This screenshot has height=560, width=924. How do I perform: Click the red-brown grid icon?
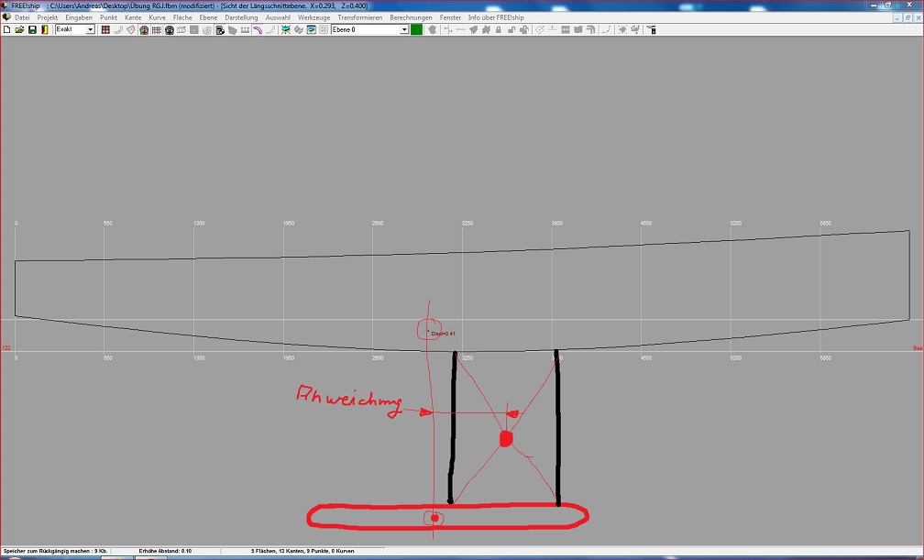click(x=105, y=30)
